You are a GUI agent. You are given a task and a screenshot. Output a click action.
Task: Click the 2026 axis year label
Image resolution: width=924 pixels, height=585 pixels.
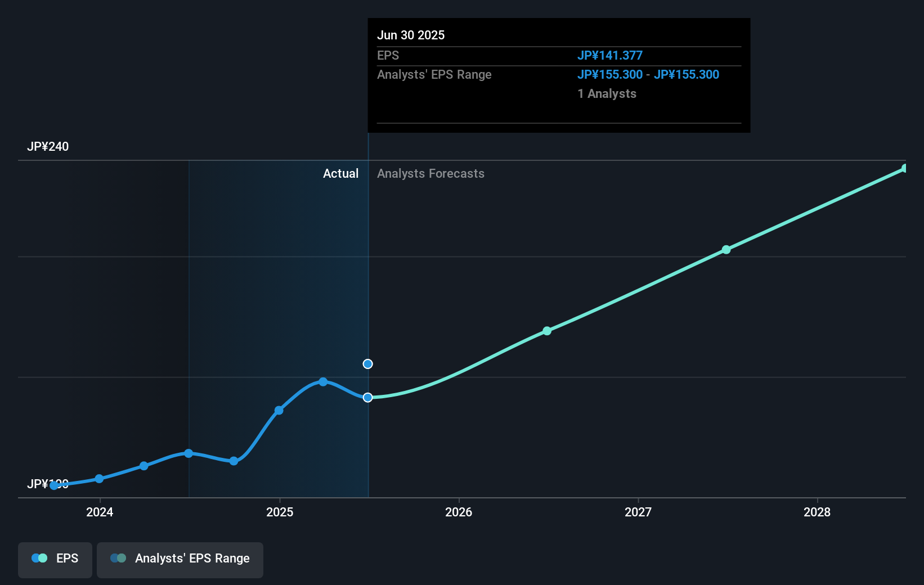click(459, 512)
